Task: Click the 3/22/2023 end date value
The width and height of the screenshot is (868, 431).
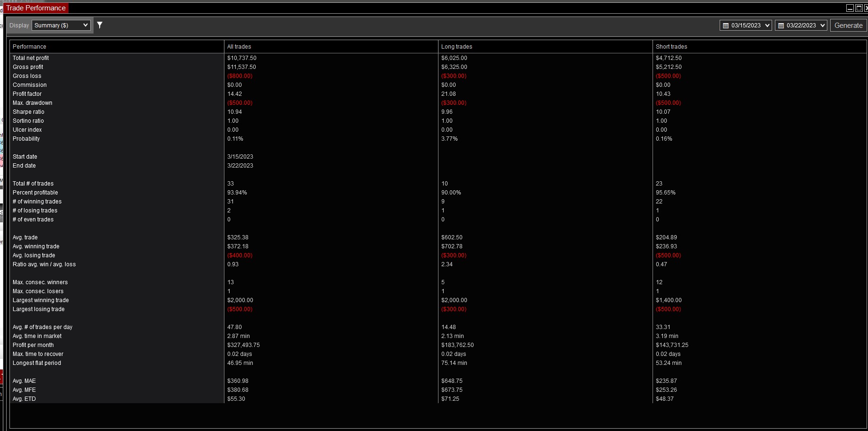Action: 240,166
